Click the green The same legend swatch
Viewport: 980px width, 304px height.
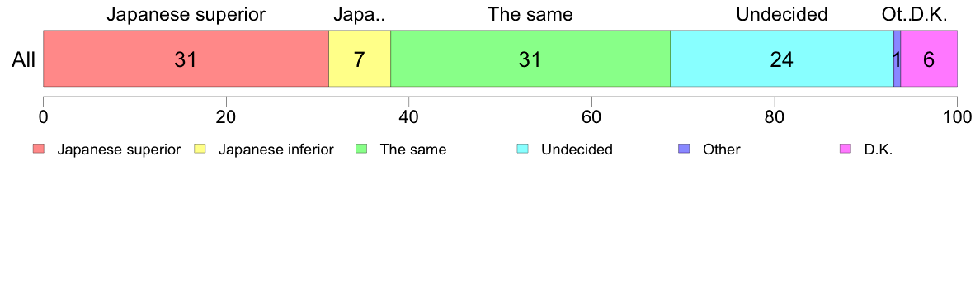coord(362,150)
